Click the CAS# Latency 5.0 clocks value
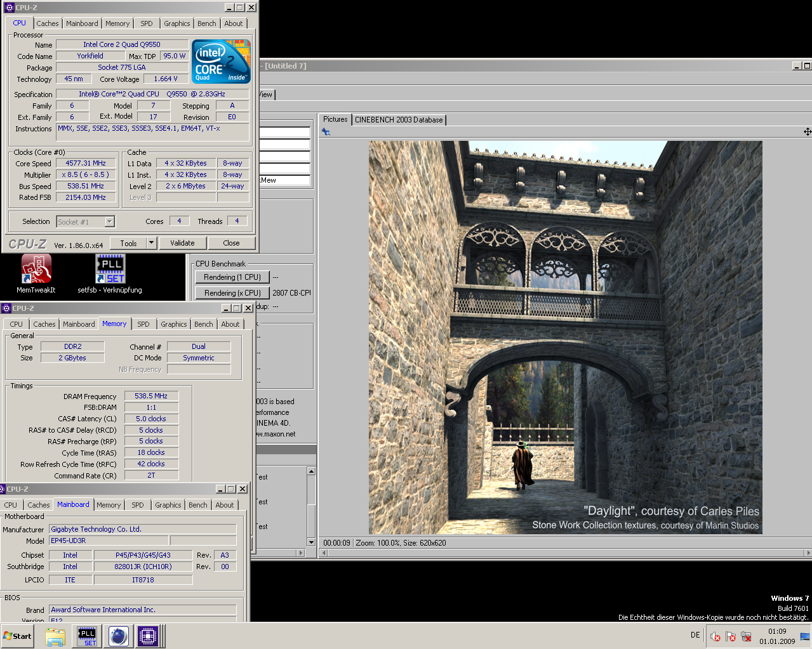 [151, 419]
